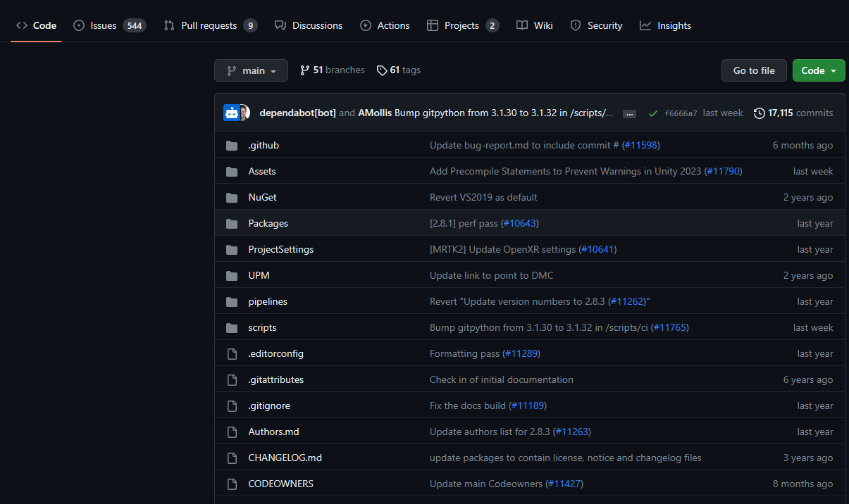Open the Pull requests tab
The height and width of the screenshot is (504, 849).
point(210,25)
